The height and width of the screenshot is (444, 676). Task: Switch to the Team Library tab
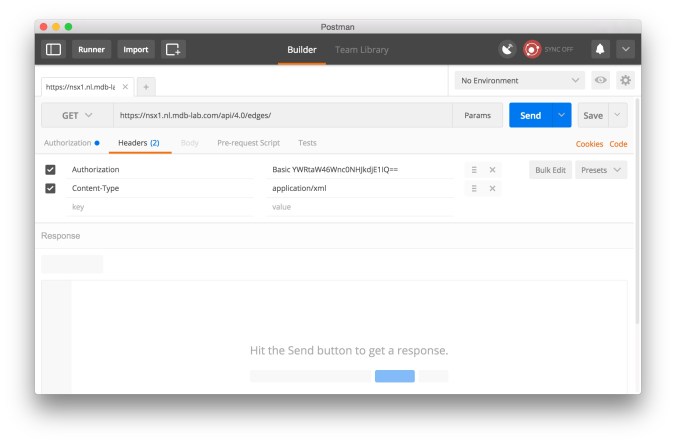click(362, 49)
